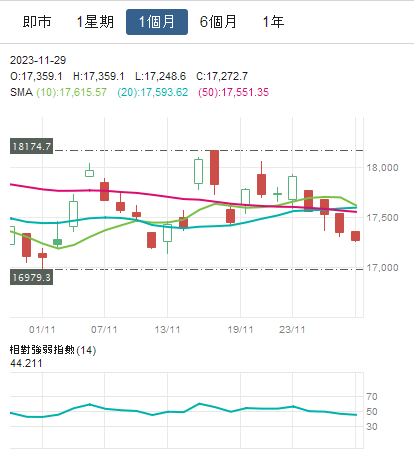Screen dimensions: 414x460
Task: Switch to the 即市 intraday tab
Action: coord(37,22)
